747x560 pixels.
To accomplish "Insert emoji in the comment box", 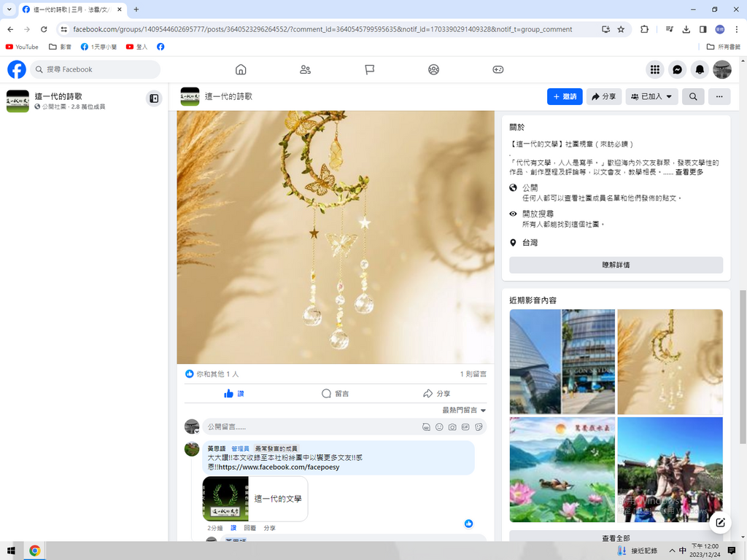I will [439, 427].
